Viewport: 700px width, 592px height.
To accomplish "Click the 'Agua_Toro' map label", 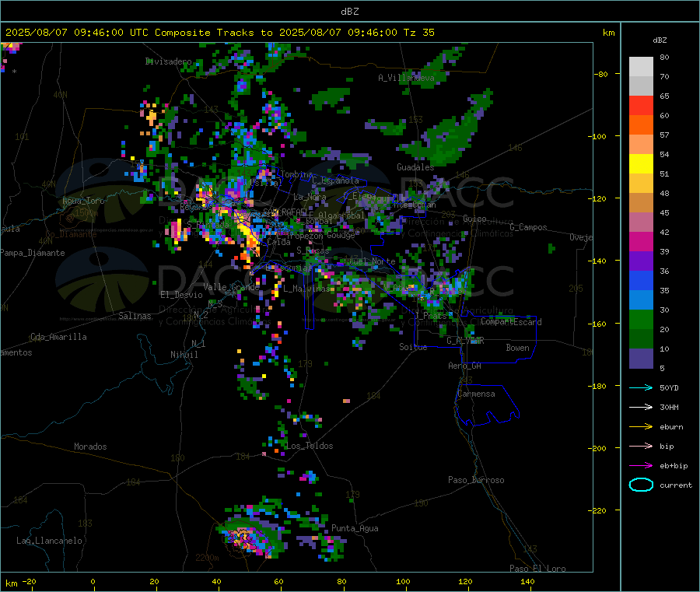I will [x=83, y=201].
